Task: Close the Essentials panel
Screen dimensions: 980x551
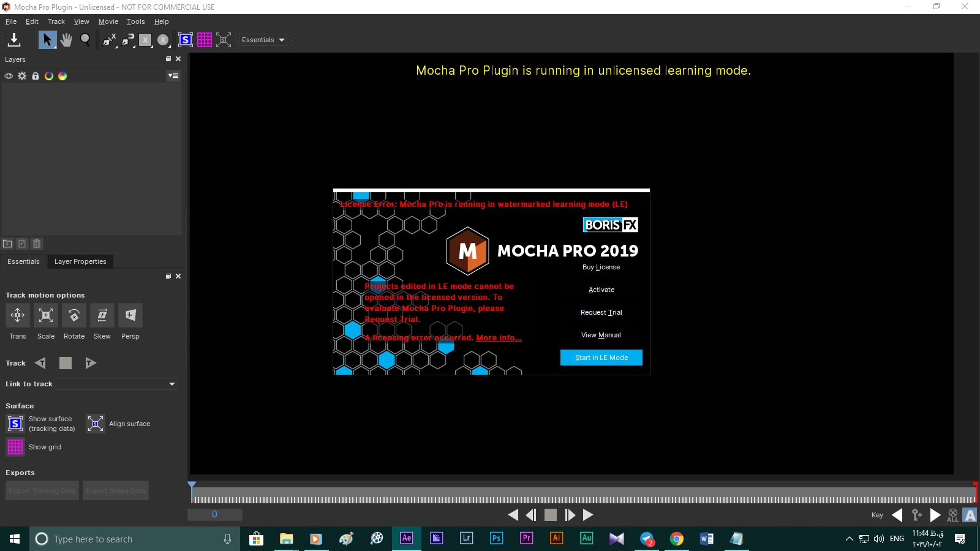Action: coord(178,276)
